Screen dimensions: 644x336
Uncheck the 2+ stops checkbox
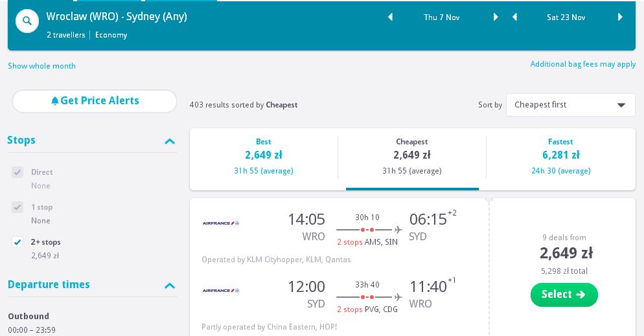[17, 242]
